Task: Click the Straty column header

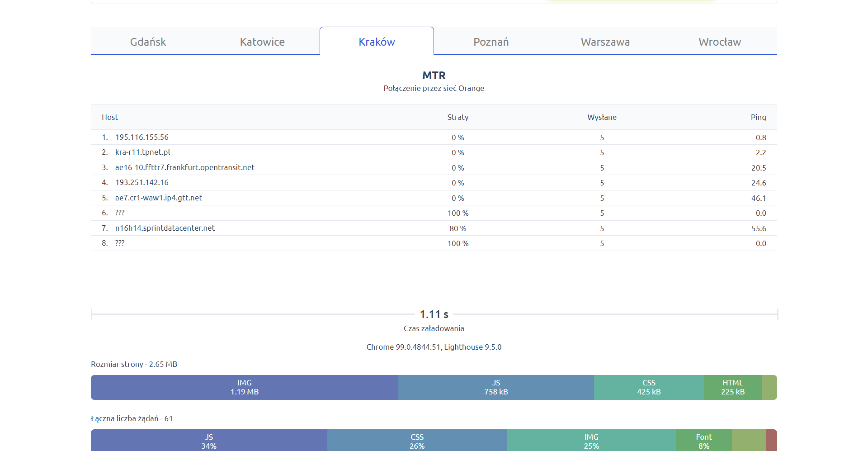Action: coord(458,117)
